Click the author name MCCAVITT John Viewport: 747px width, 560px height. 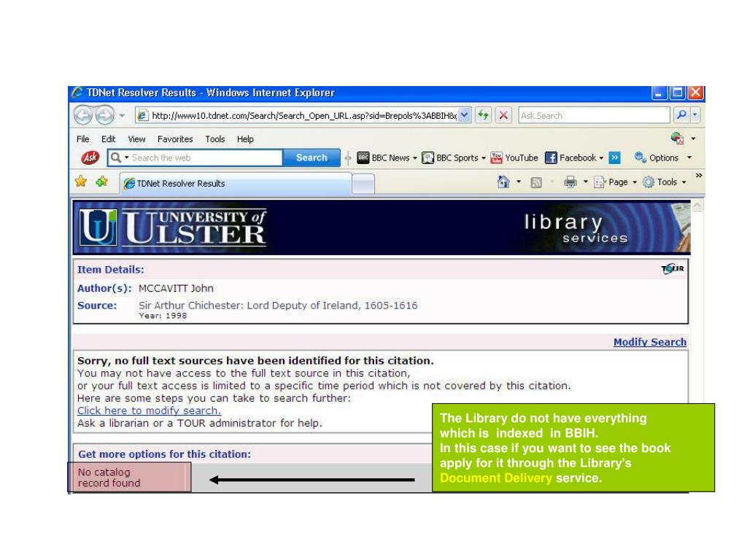click(x=176, y=288)
